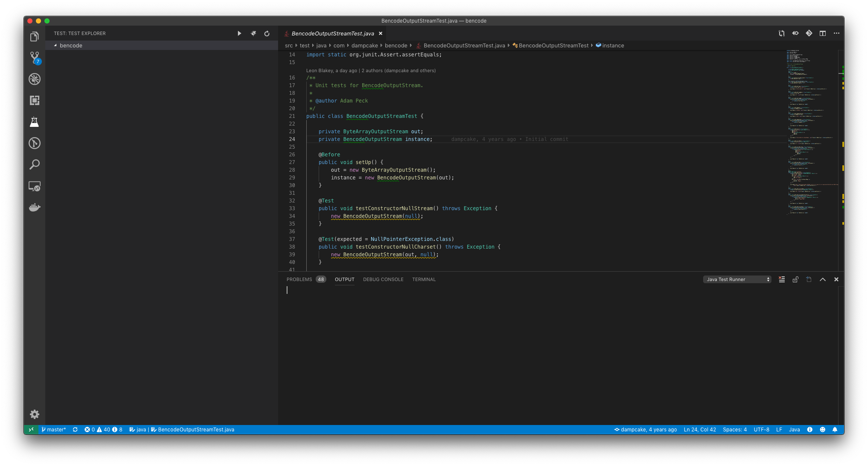The height and width of the screenshot is (466, 868).
Task: Click the git authors code lens above the class
Action: 371,70
